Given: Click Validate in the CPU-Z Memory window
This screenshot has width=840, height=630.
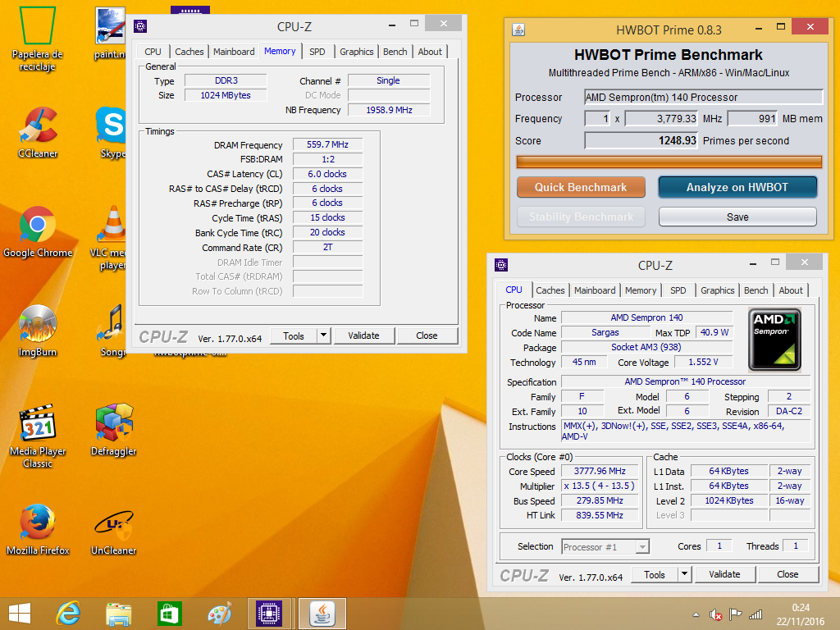Looking at the screenshot, I should click(x=363, y=336).
